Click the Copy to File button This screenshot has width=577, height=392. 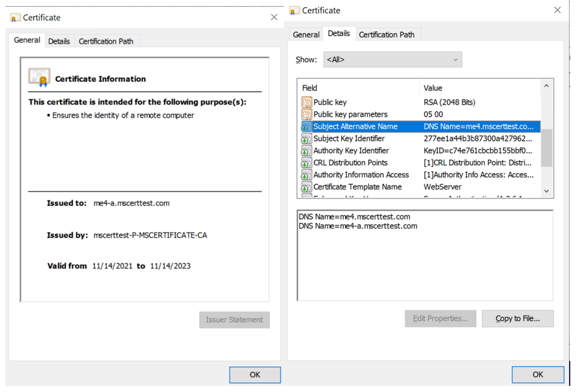coord(518,318)
